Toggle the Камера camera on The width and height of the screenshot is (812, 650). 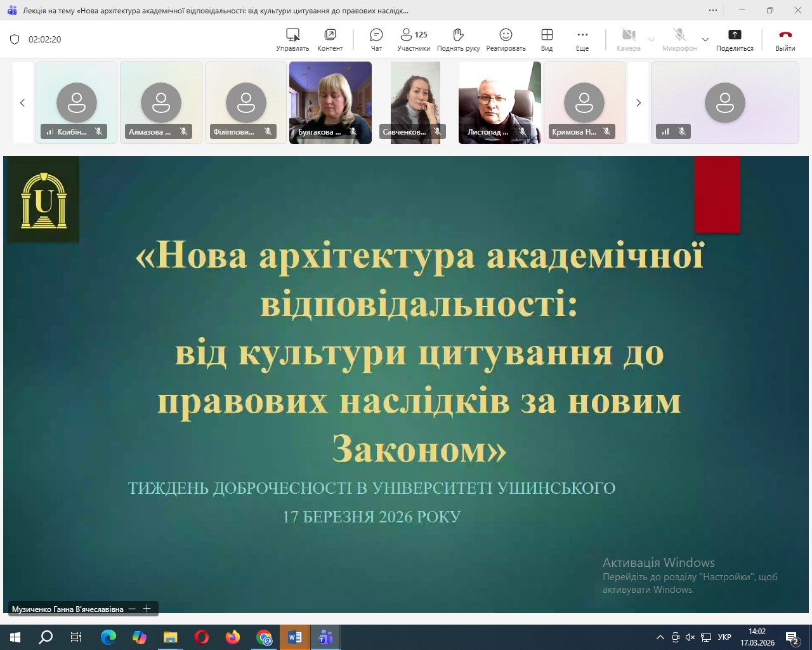(628, 39)
